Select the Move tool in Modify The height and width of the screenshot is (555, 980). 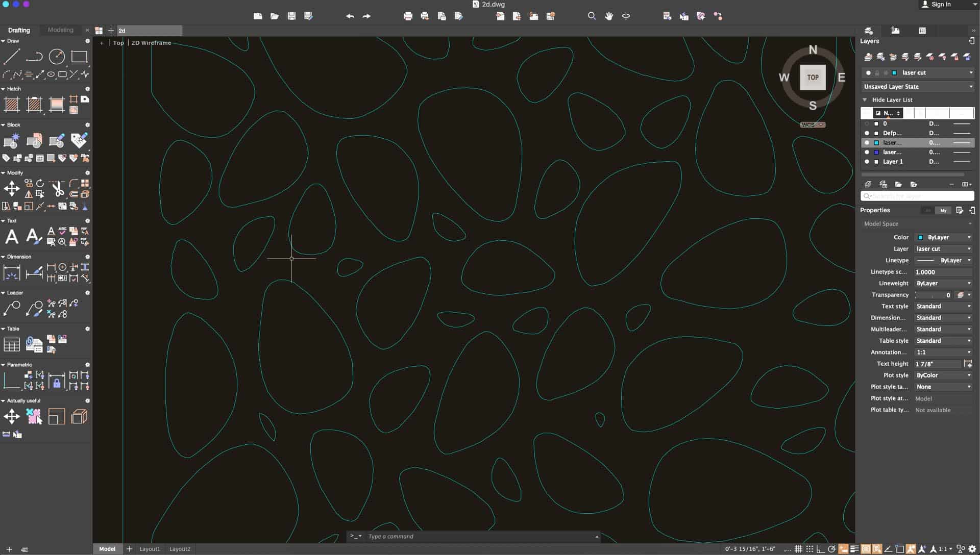pos(12,189)
